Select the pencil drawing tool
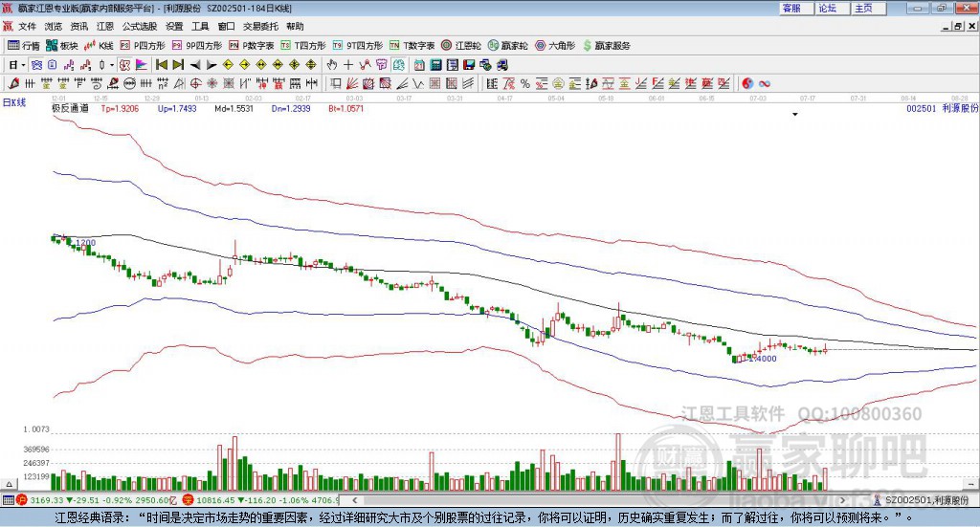This screenshot has height=527, width=980. click(13, 83)
